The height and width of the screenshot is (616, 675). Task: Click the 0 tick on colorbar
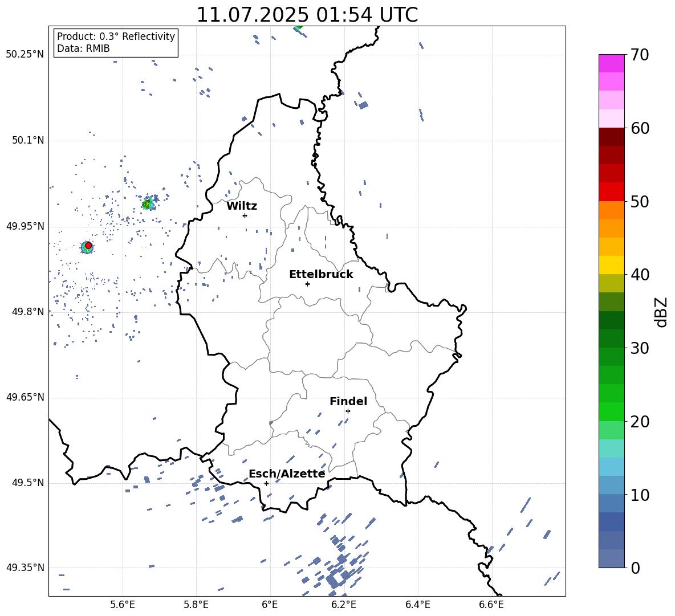tap(636, 568)
